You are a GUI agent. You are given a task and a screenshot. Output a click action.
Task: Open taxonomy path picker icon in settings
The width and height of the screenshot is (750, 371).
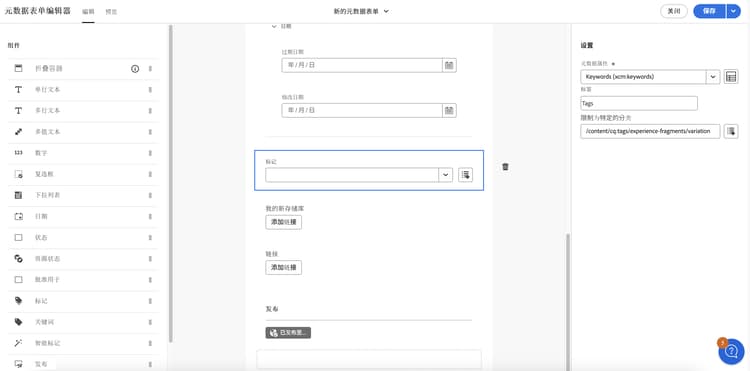coord(731,131)
